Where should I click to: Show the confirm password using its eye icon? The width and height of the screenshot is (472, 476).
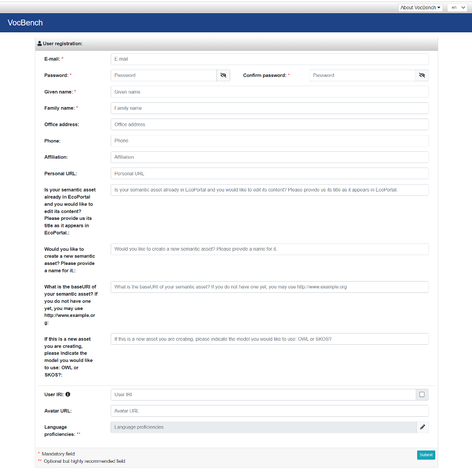click(x=422, y=75)
